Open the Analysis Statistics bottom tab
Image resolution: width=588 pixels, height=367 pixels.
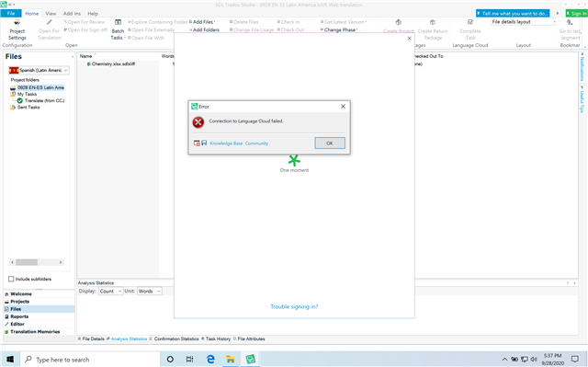point(127,338)
